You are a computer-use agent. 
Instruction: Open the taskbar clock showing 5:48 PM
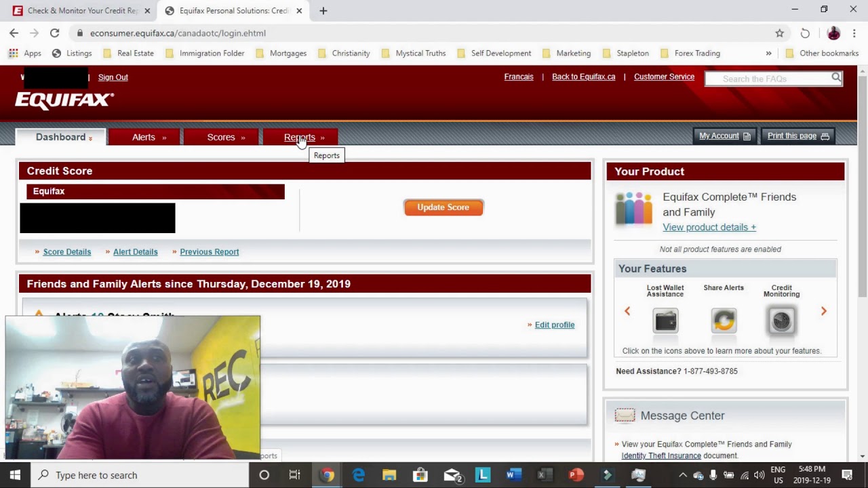pyautogui.click(x=812, y=474)
